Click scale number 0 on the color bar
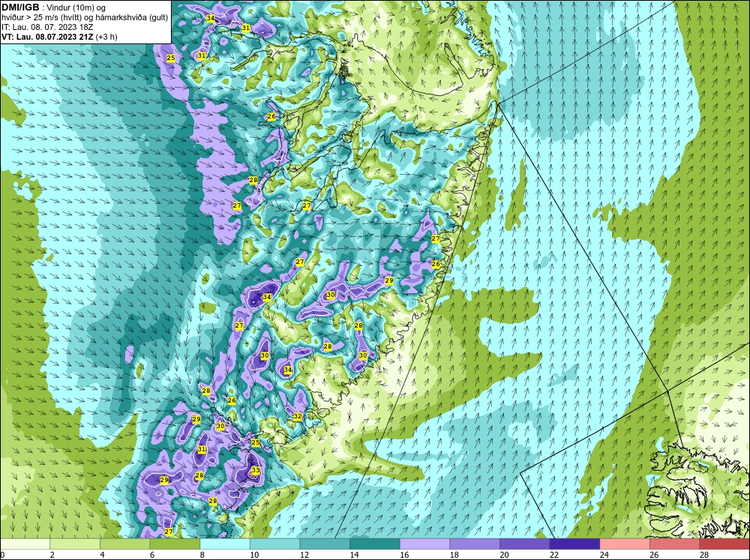Viewport: 750px width, 560px height. point(2,555)
